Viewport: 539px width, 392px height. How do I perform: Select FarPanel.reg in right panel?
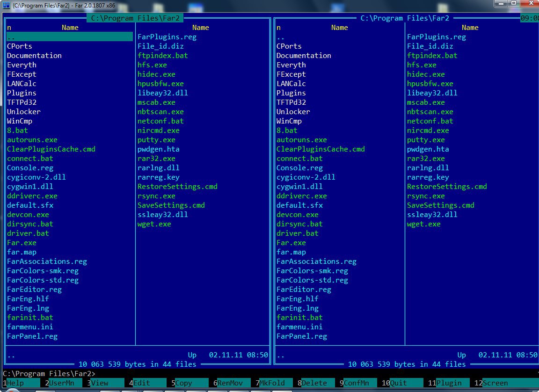coord(302,336)
